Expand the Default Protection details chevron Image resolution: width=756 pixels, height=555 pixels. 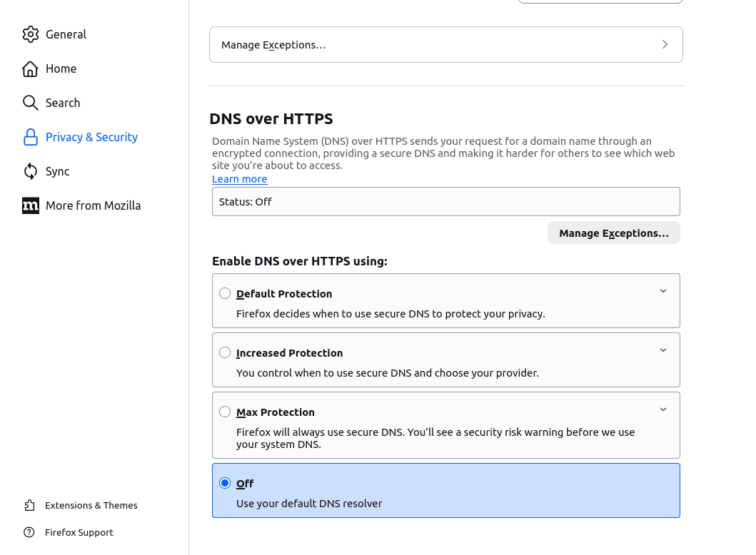pos(663,291)
